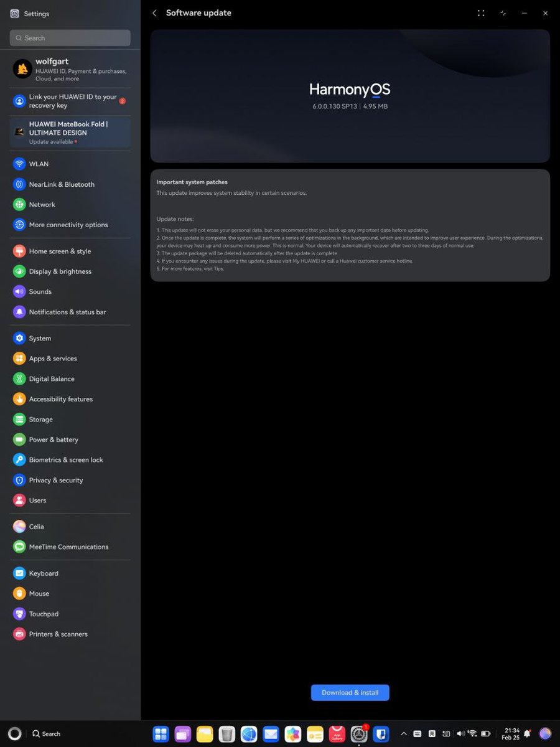
Task: Open the Browser globe app in taskbar
Action: click(x=249, y=734)
